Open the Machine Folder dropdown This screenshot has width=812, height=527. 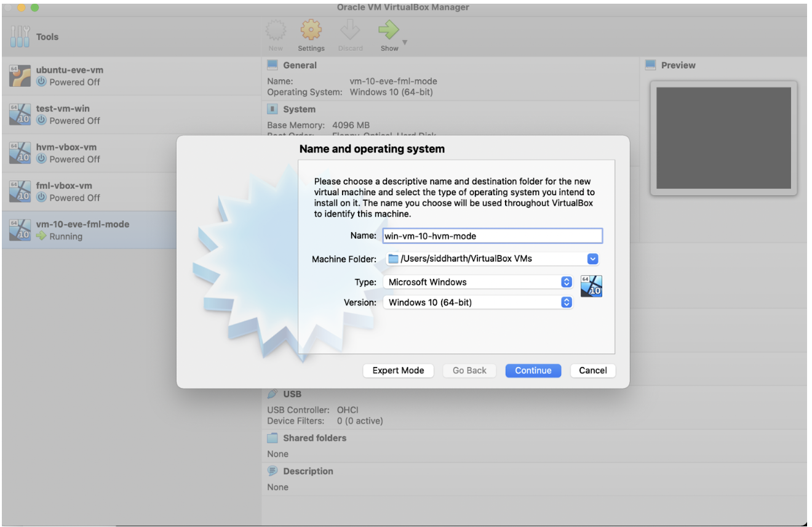pyautogui.click(x=592, y=259)
